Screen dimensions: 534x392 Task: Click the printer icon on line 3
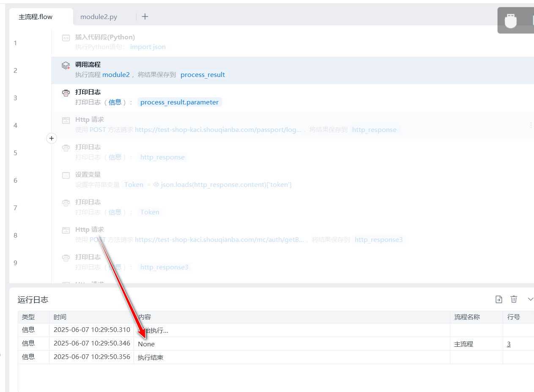66,93
